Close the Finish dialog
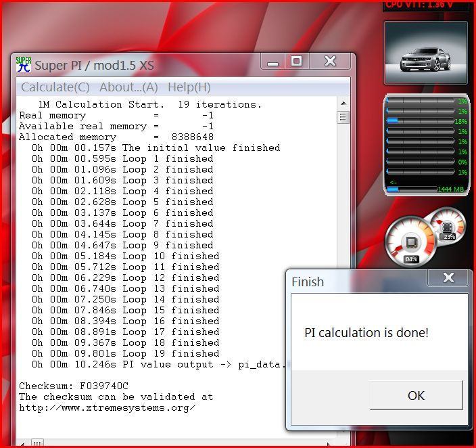Screen dimensions: 476x448 pos(448,277)
